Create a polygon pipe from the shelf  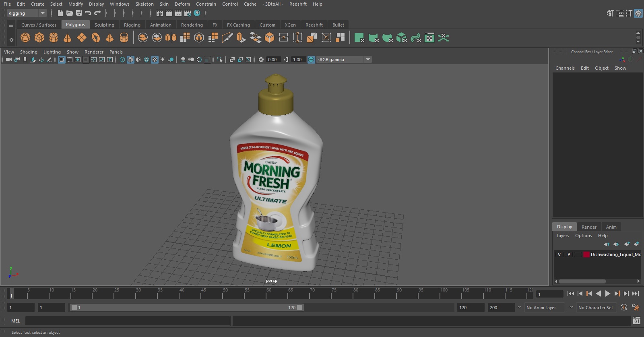[124, 38]
